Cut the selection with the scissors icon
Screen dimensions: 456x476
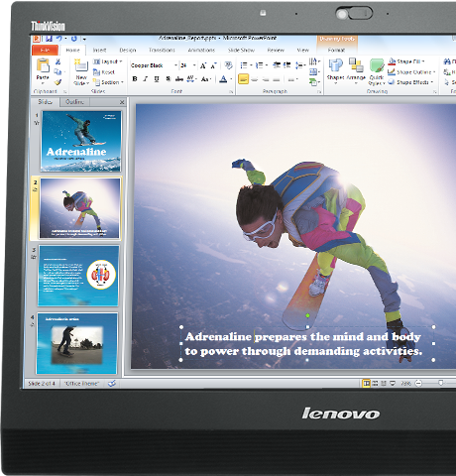tap(57, 61)
